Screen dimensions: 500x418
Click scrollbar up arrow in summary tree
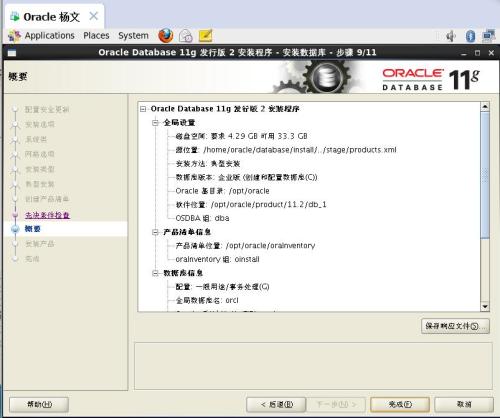point(485,107)
